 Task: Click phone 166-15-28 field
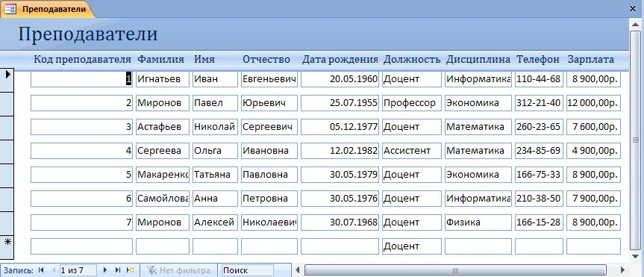[x=539, y=222]
